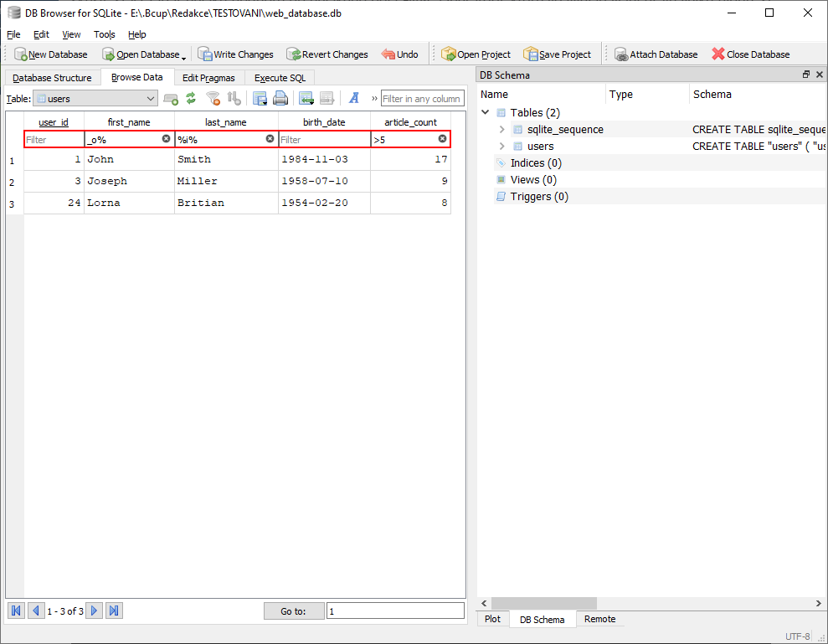The height and width of the screenshot is (644, 828).
Task: Clear all column filters
Action: pos(213,99)
